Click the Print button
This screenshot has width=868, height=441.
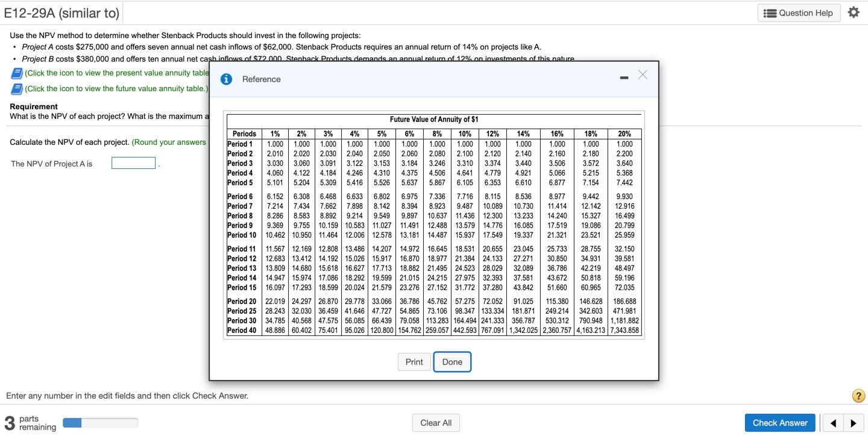coord(414,362)
